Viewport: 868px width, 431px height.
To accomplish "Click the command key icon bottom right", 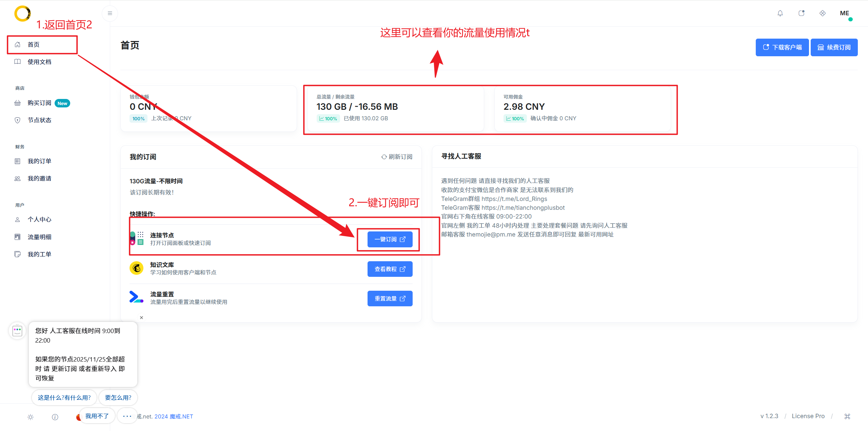I will [x=847, y=416].
